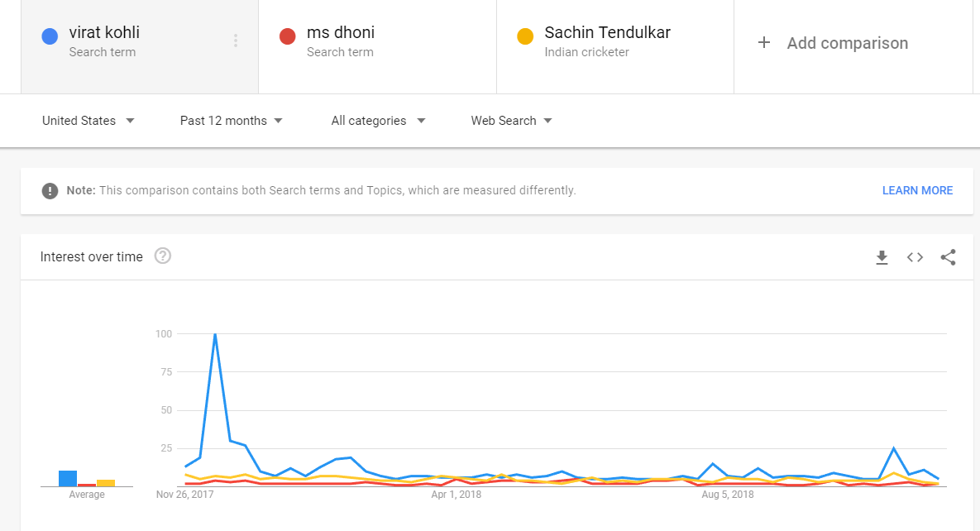Share the Interest over time chart

tap(948, 257)
